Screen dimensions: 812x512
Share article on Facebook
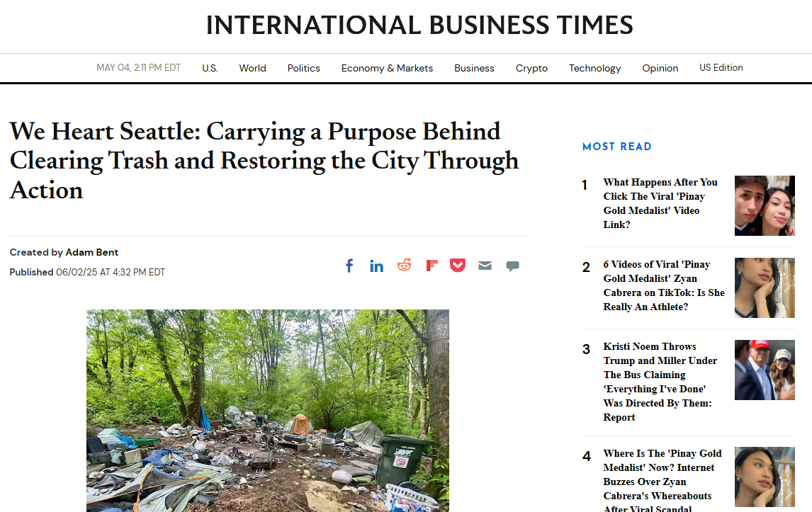click(349, 266)
